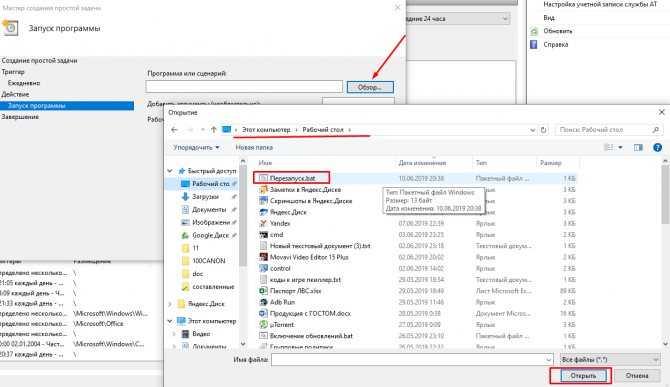Open the Все файлы (*.*) file type dropdown
The image size is (670, 387).
(x=610, y=360)
